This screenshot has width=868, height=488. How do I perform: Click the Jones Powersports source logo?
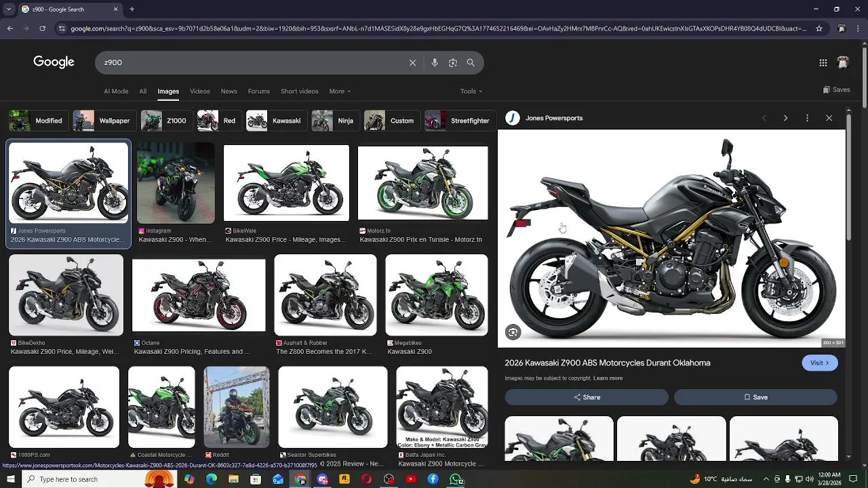[x=513, y=118]
